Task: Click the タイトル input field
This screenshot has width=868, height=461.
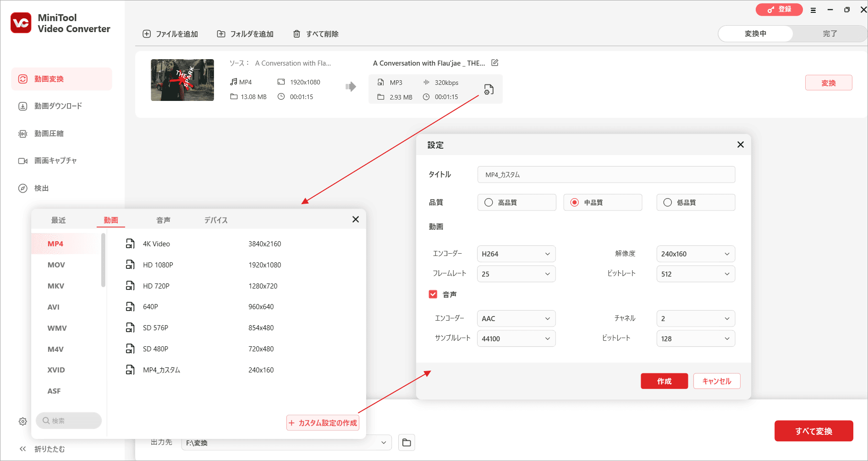Action: (x=606, y=175)
